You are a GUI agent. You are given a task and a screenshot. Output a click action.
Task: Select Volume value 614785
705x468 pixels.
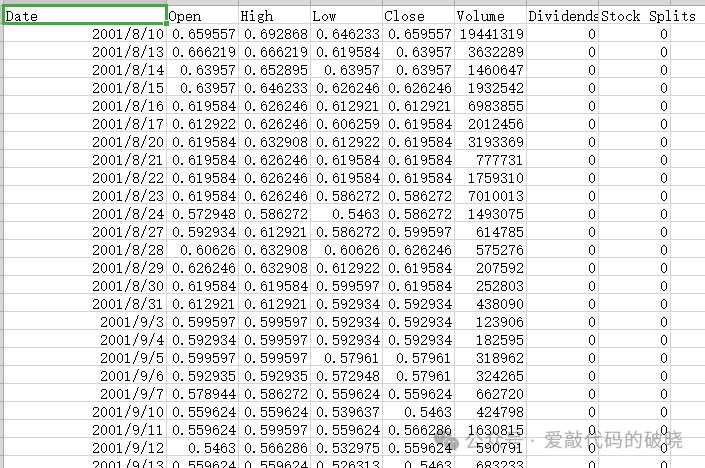click(x=491, y=232)
